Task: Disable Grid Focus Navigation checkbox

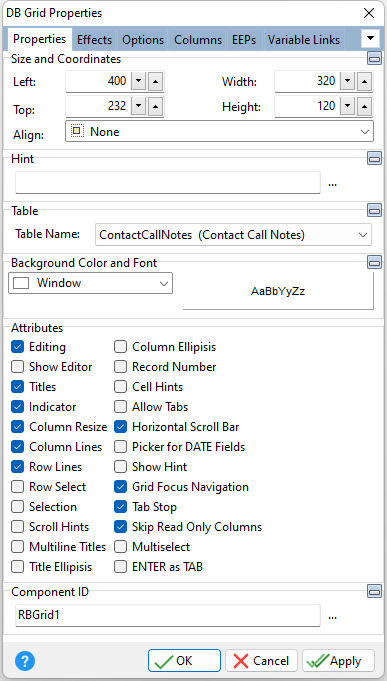Action: 120,487
